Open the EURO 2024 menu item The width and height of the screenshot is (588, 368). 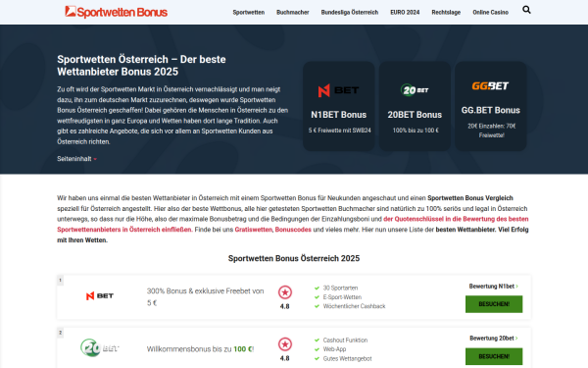pos(405,13)
